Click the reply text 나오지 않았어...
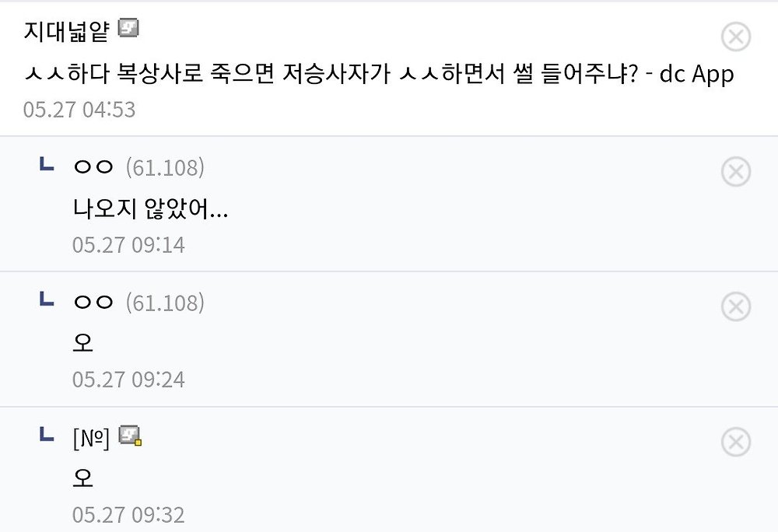The image size is (778, 532). click(x=150, y=208)
